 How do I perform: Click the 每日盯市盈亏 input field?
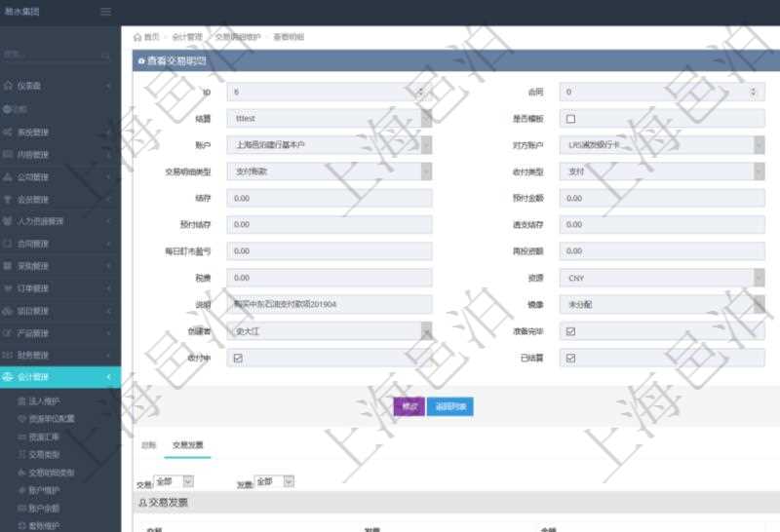330,251
